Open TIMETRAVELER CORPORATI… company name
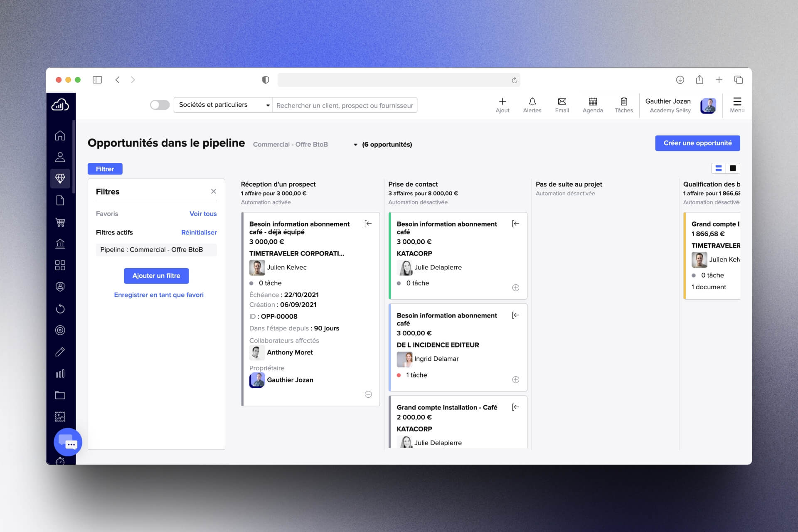This screenshot has width=798, height=532. (297, 253)
